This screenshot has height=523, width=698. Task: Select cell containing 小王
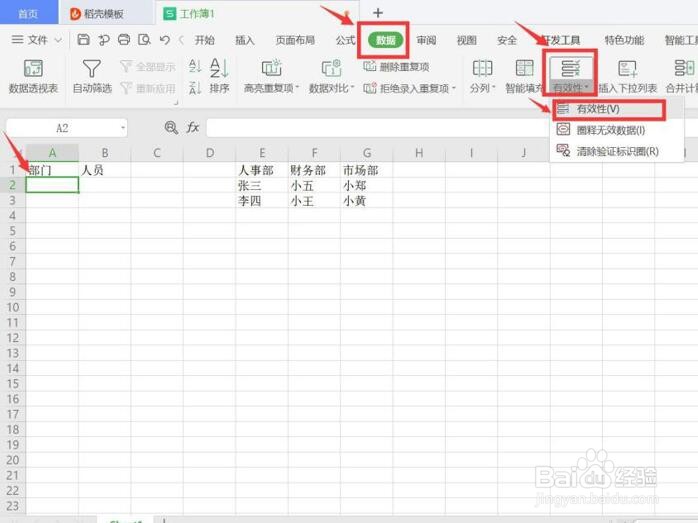point(314,201)
